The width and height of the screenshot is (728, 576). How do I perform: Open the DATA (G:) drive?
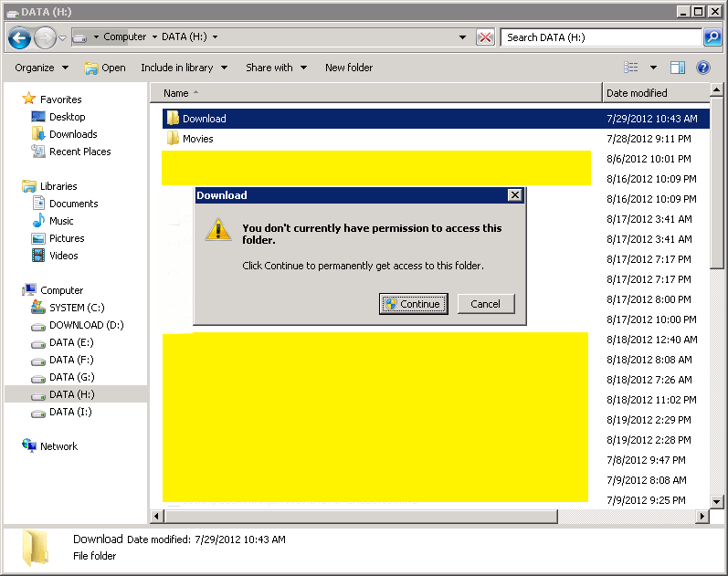tap(63, 377)
